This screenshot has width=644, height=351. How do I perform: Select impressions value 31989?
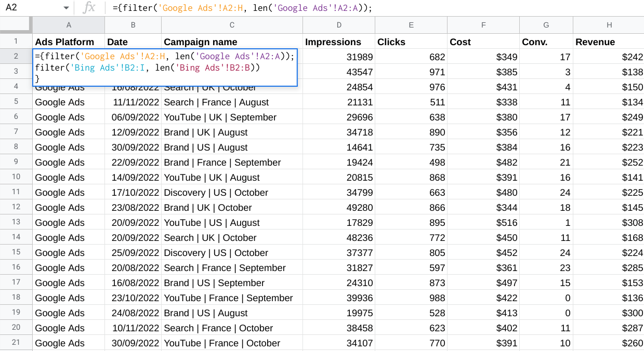(339, 57)
